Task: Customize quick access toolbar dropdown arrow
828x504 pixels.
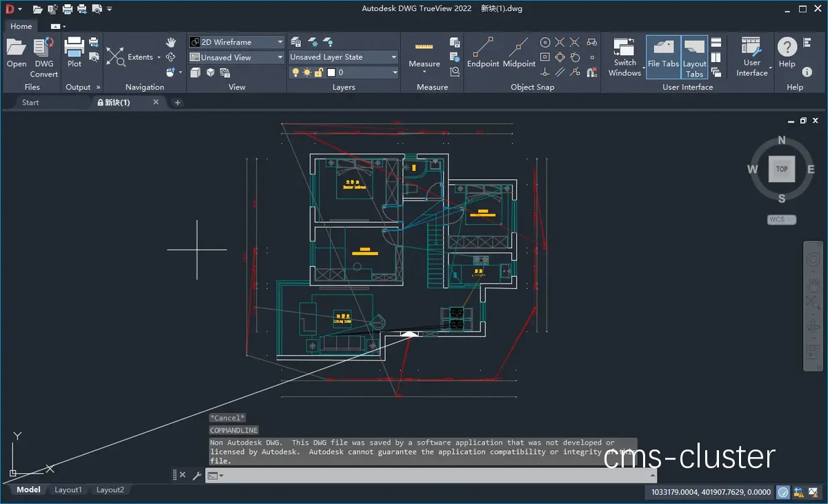Action: pyautogui.click(x=110, y=9)
